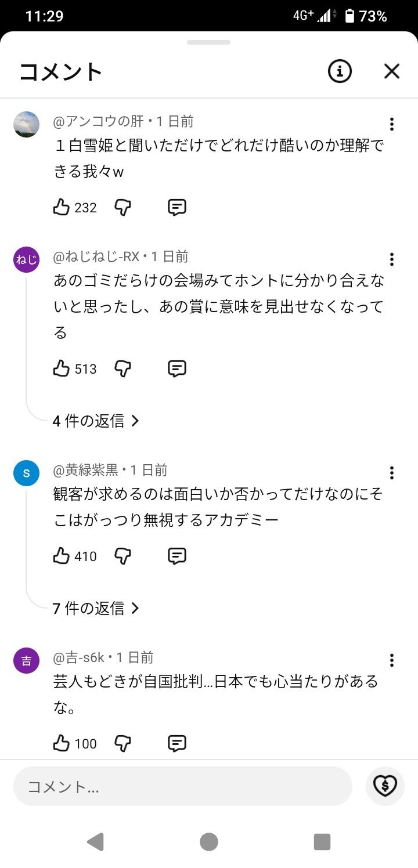Reply to the @黄緑紫黒 comment

tap(176, 556)
